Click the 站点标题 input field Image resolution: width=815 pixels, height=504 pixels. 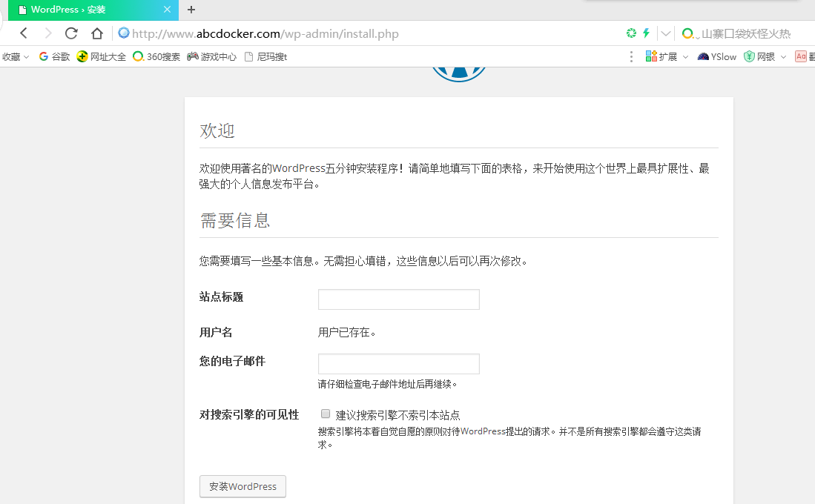399,299
